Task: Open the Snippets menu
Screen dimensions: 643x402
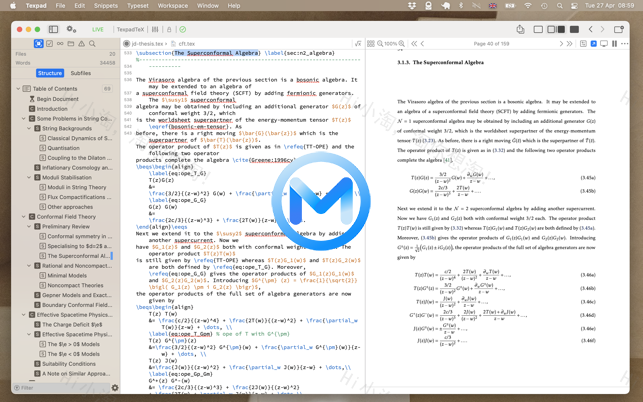Action: click(x=106, y=6)
